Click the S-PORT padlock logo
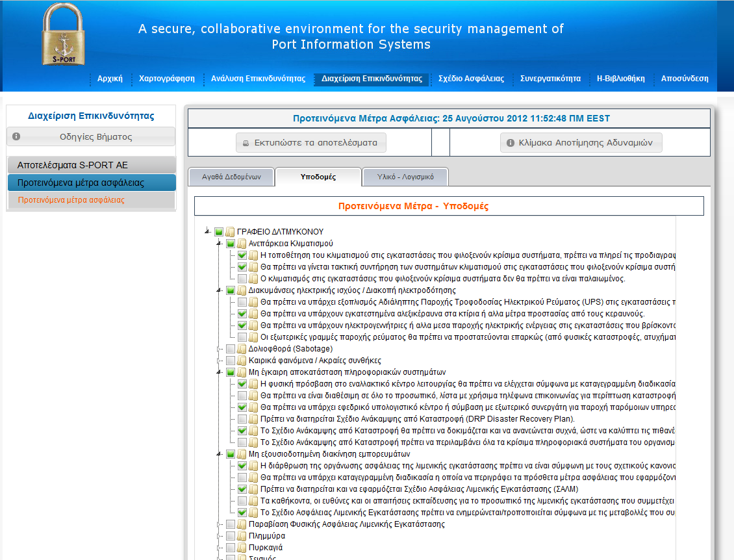Viewport: 734px width, 560px height. coord(63,34)
